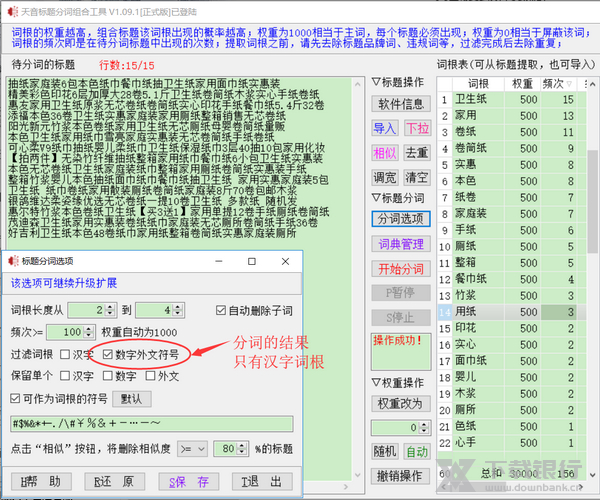
Task: Open the similarity operator >= dropdown
Action: click(192, 449)
